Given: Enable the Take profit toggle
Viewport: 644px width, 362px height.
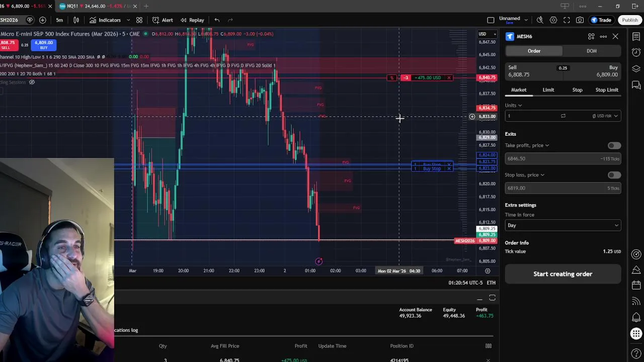Looking at the screenshot, I should coord(614,145).
